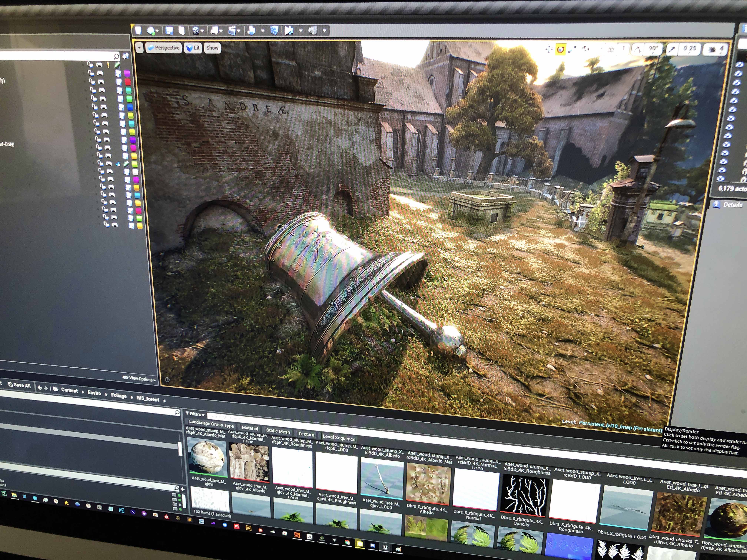Select the translate transform gizmo tool
Screen dimensions: 747x560
click(x=549, y=50)
